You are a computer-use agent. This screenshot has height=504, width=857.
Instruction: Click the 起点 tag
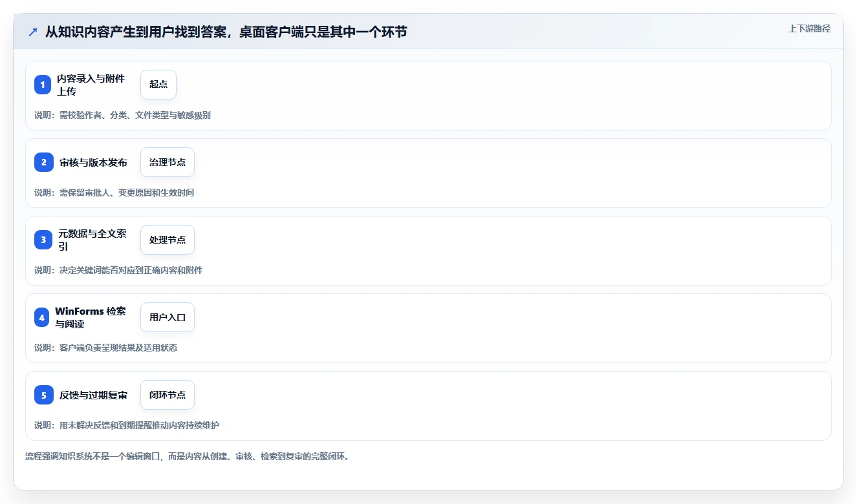click(x=158, y=85)
